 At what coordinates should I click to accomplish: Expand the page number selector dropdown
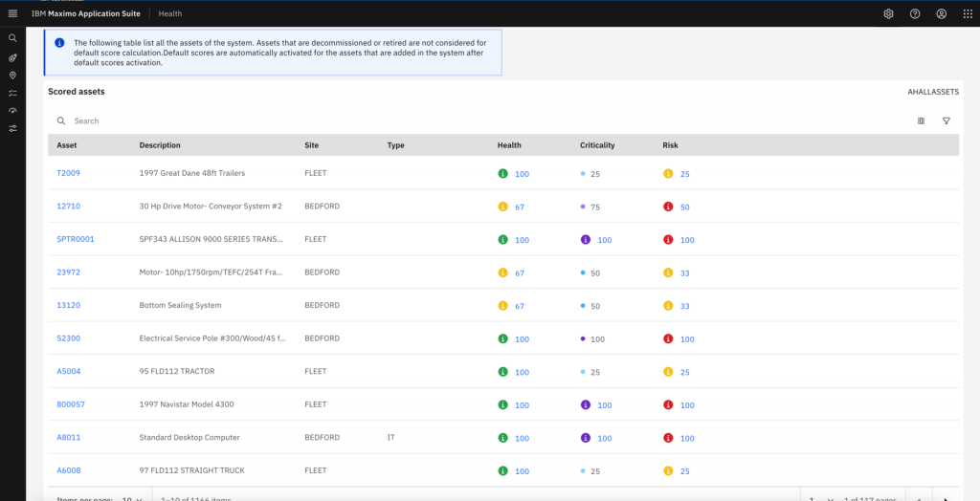pos(819,497)
